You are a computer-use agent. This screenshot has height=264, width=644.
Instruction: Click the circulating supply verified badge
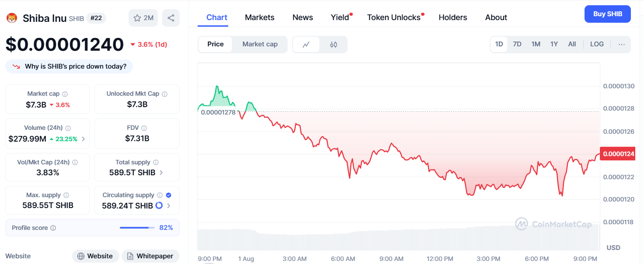click(169, 195)
